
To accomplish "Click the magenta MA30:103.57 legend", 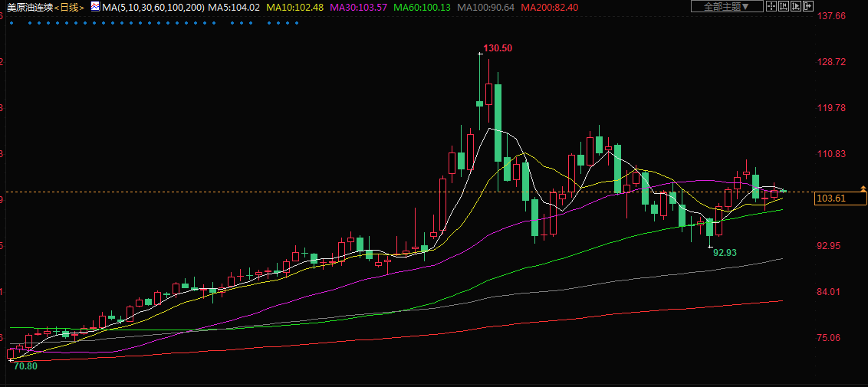I will pos(357,8).
